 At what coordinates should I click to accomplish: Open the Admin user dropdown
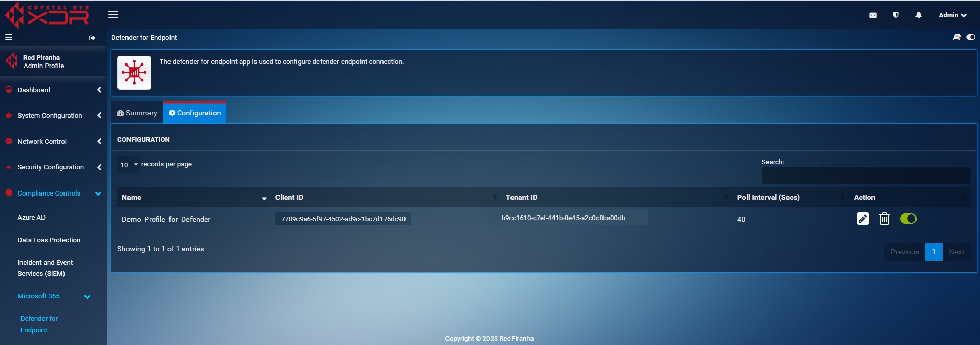point(952,15)
